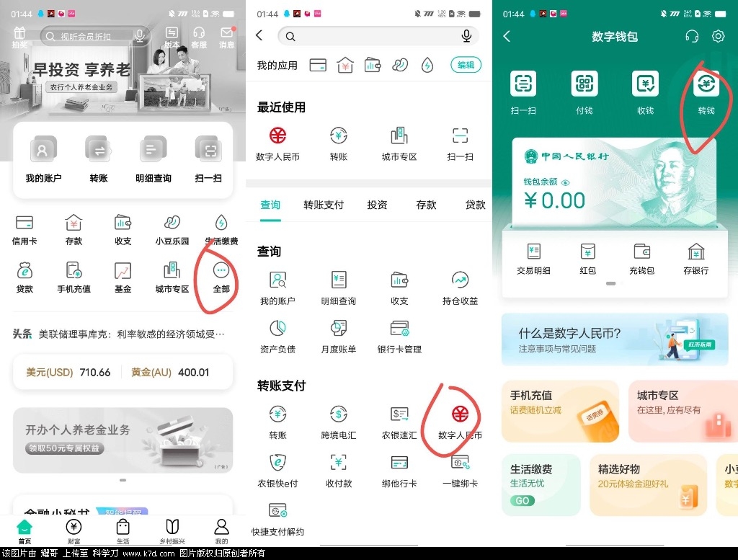738x560 pixels.
Task: Open 月度账单 in the 查询 section
Action: click(339, 337)
